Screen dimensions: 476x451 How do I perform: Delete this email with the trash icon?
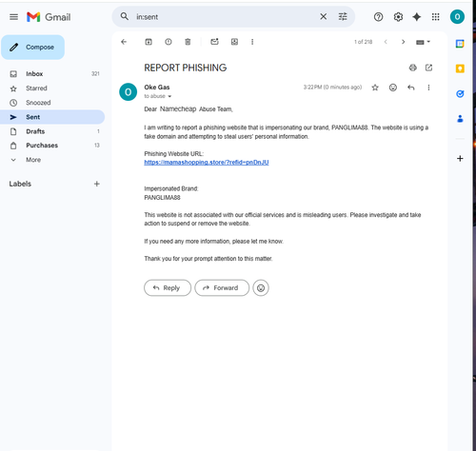pyautogui.click(x=188, y=42)
